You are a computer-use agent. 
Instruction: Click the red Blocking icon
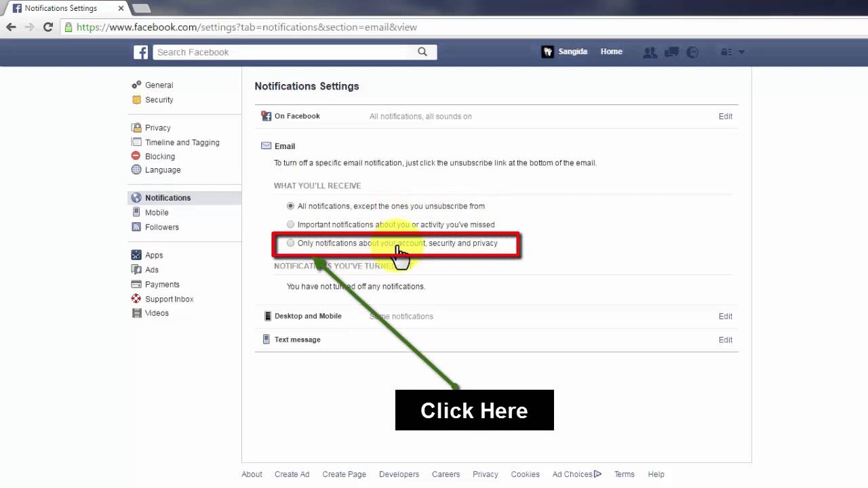(x=136, y=156)
